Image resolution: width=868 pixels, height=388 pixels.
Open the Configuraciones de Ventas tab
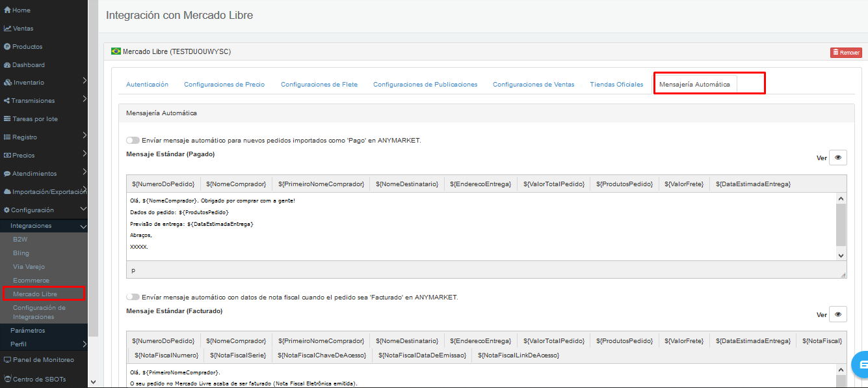coord(534,85)
